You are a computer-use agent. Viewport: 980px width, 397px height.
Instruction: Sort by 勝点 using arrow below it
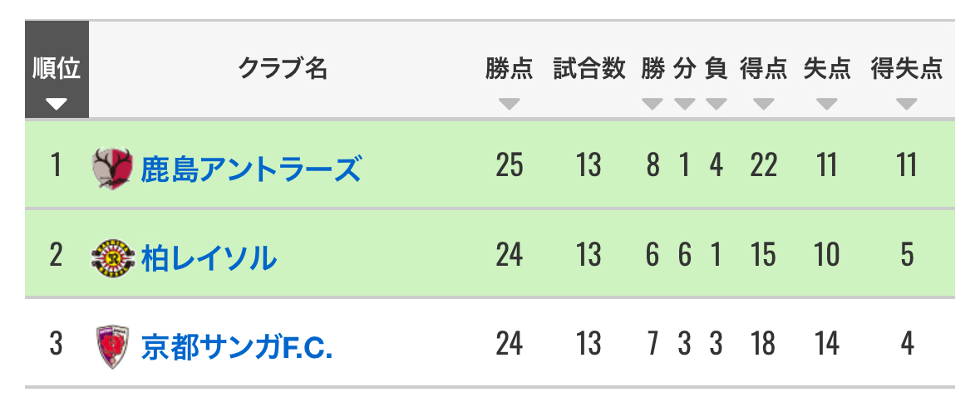[x=510, y=104]
